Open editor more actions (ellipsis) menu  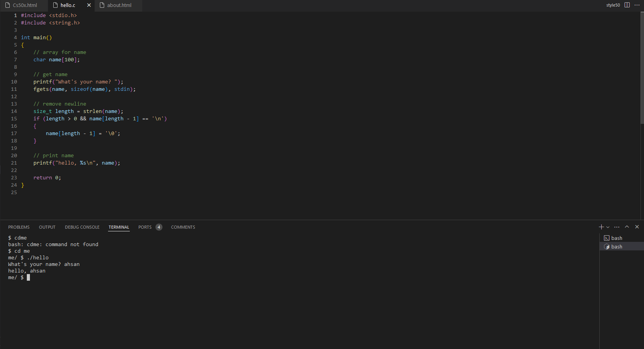click(637, 5)
